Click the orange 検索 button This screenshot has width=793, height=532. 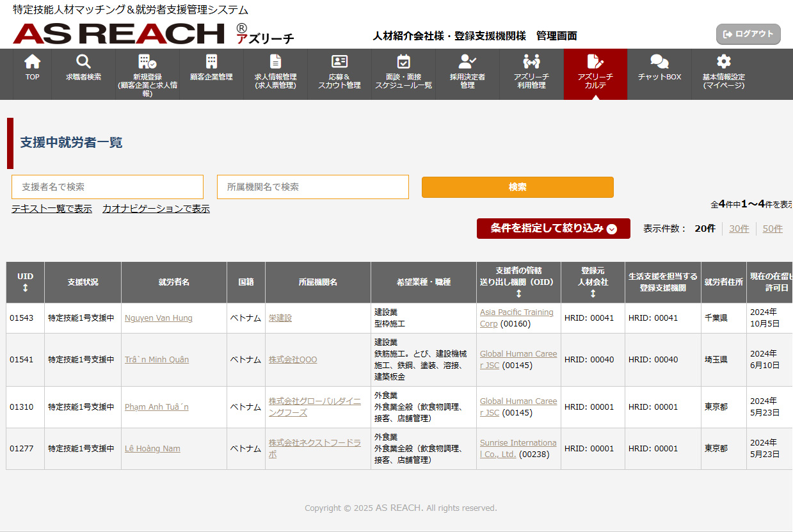pyautogui.click(x=518, y=187)
